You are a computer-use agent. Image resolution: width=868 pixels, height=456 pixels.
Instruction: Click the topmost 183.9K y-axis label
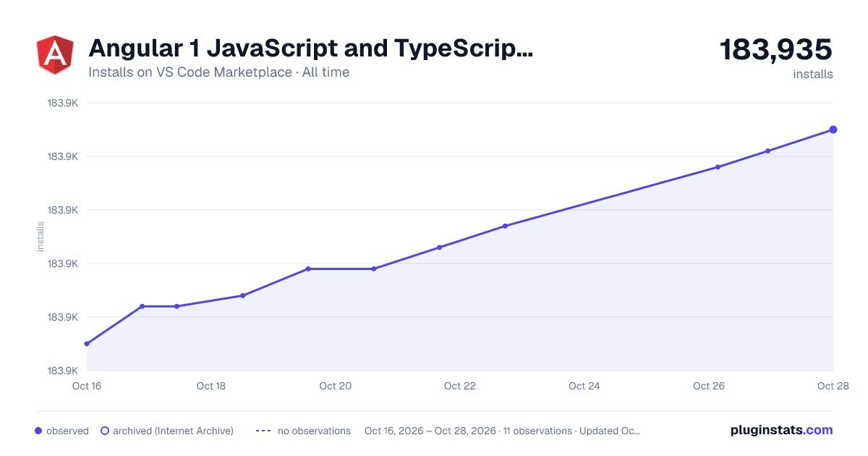pyautogui.click(x=63, y=103)
